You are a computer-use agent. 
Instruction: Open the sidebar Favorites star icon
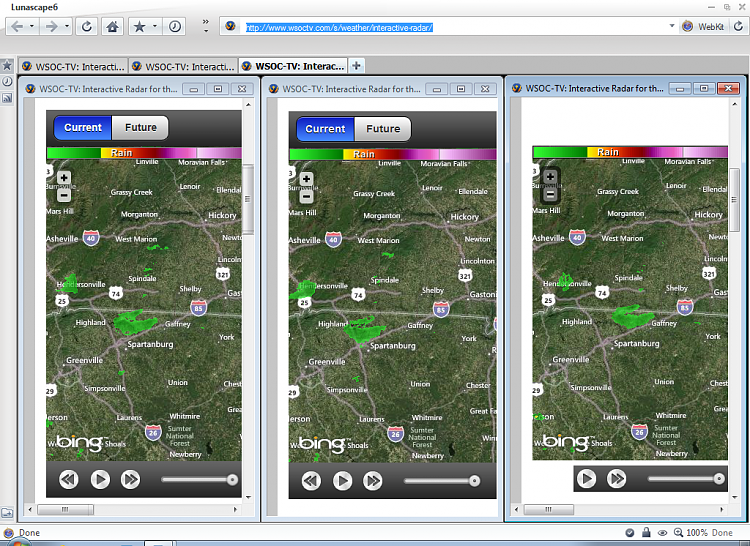pyautogui.click(x=7, y=65)
